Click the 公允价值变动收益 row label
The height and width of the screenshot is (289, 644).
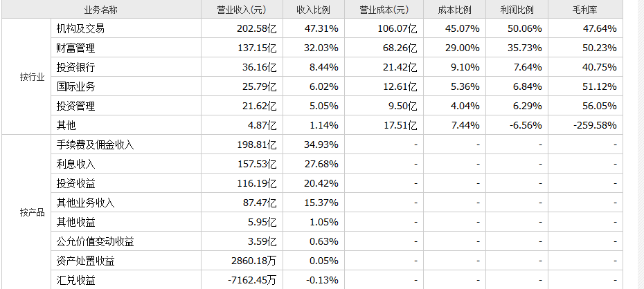click(95, 241)
